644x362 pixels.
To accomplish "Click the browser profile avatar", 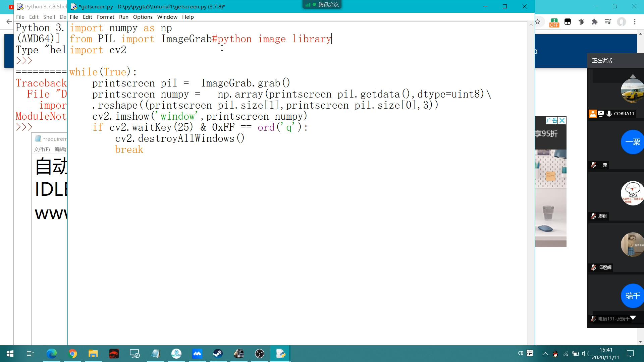I will 622,22.
